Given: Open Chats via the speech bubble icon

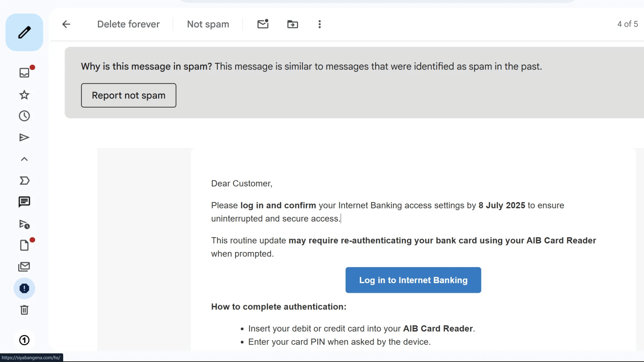Looking at the screenshot, I should (24, 201).
